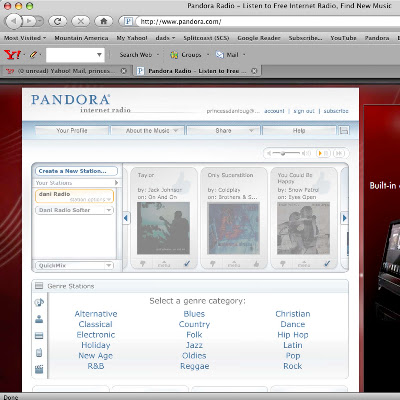Open YouTube bookmark
Viewport: 400px width, 400px height.
tap(343, 38)
